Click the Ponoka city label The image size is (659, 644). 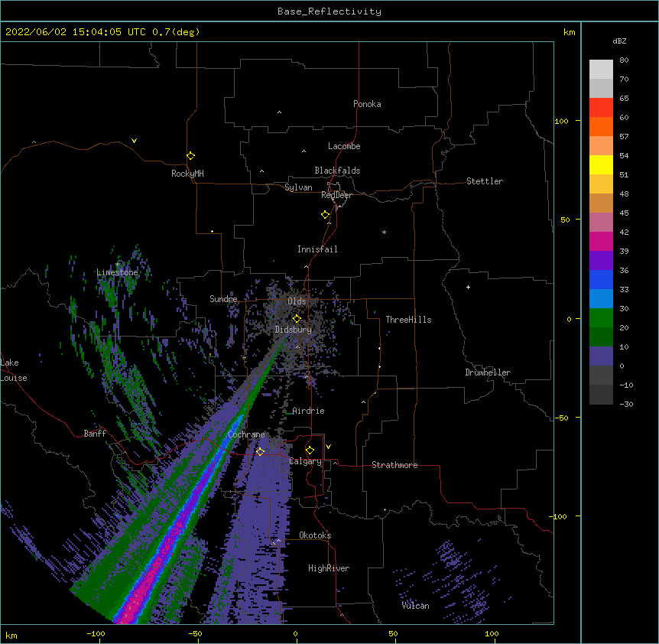click(367, 104)
